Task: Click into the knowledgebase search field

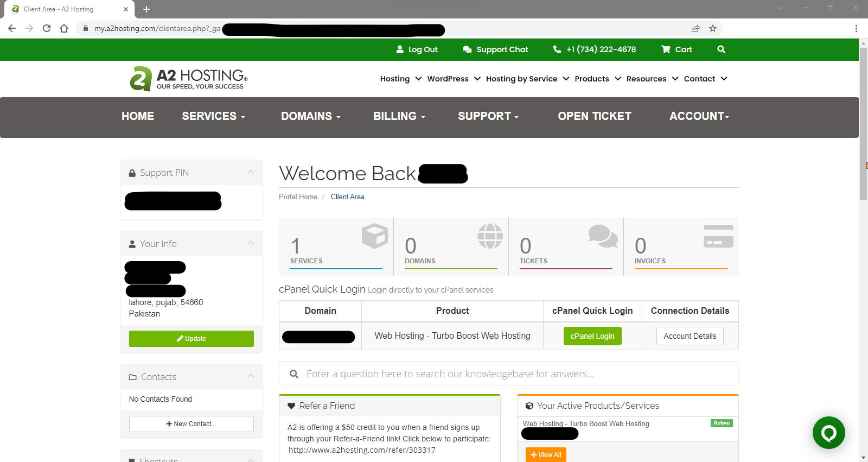Action: point(509,374)
